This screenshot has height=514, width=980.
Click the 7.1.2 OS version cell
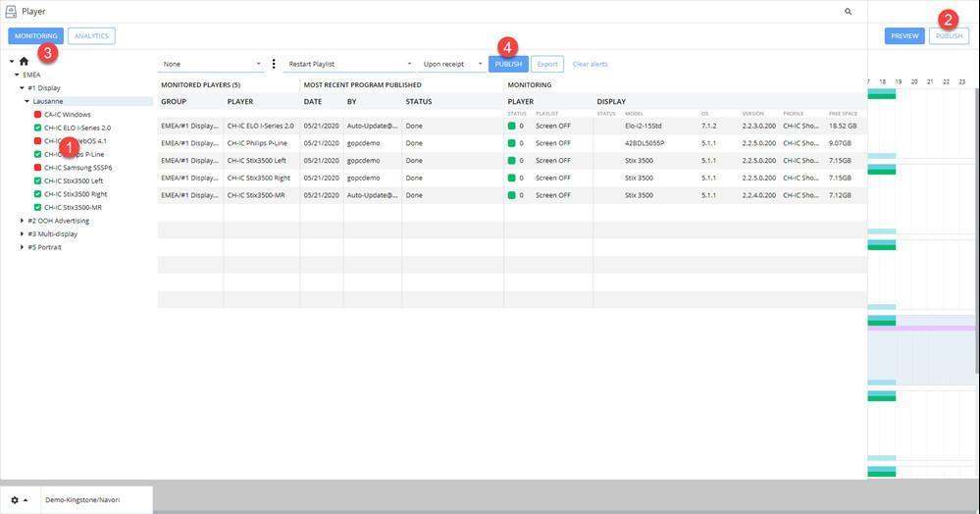[x=708, y=126]
